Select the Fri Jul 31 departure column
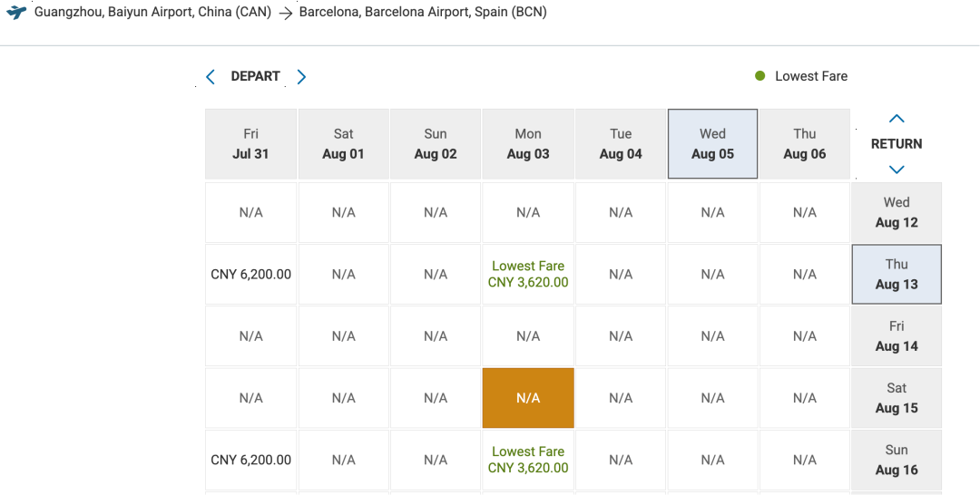 point(251,144)
